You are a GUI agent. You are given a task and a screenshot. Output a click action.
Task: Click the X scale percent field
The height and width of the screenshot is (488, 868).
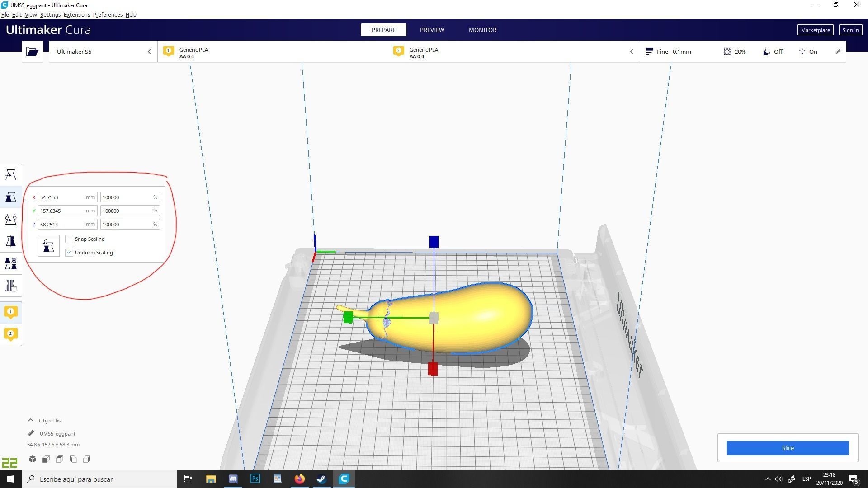tap(130, 197)
